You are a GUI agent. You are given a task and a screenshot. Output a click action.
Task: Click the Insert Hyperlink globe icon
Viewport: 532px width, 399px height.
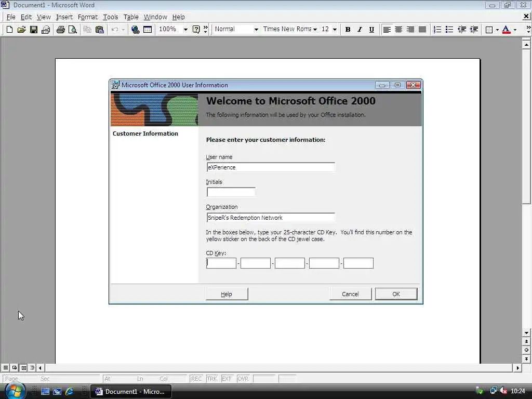click(x=136, y=30)
